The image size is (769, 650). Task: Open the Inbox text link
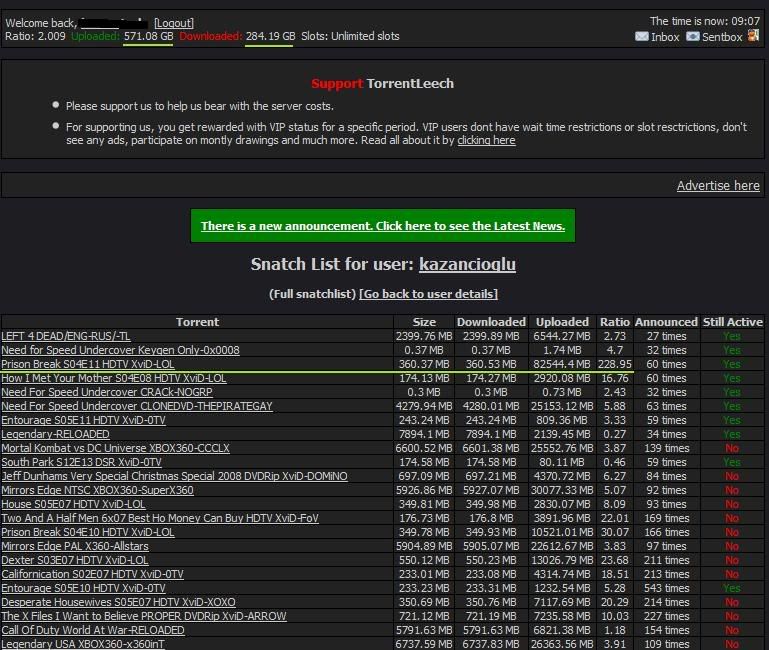coord(665,37)
